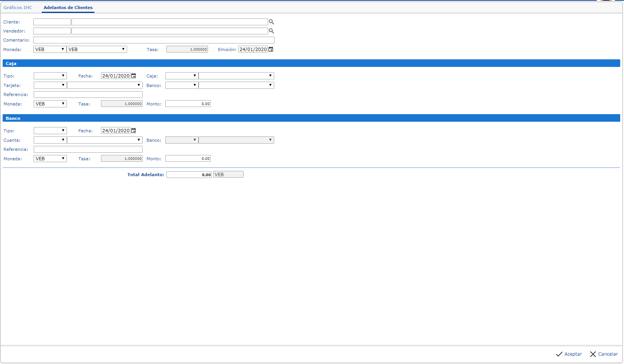The width and height of the screenshot is (624, 364).
Task: Click the Cliente search magnifier icon
Action: (x=271, y=22)
